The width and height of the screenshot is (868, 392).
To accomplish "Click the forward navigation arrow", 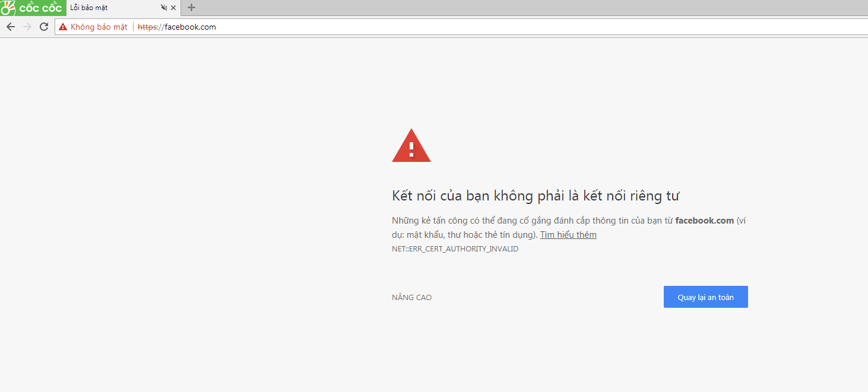I will 27,27.
